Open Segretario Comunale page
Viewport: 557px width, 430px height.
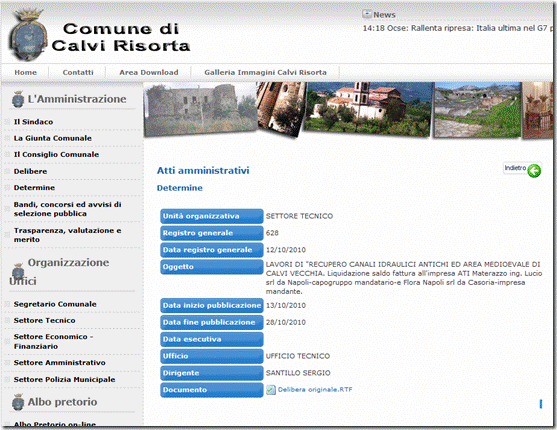pyautogui.click(x=55, y=304)
